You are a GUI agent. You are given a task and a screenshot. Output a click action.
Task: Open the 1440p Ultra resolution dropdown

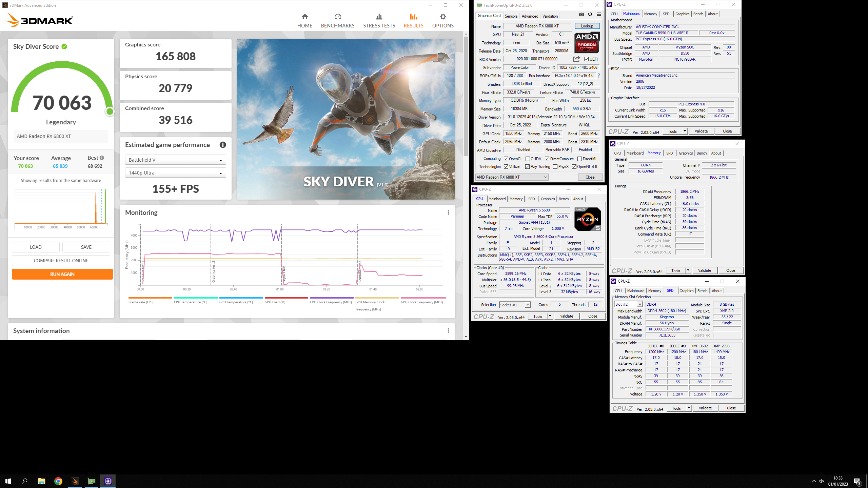click(x=176, y=173)
